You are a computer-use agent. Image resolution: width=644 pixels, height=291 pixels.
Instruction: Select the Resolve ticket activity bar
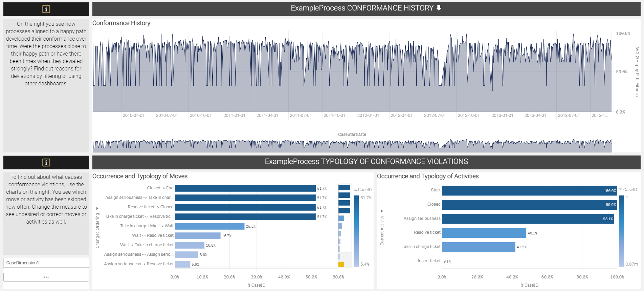coord(484,233)
